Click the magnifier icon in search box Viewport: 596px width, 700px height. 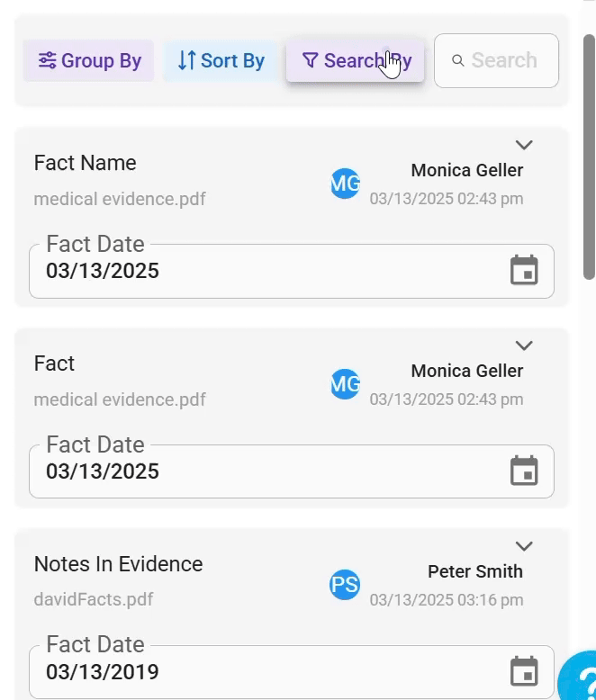pos(458,61)
